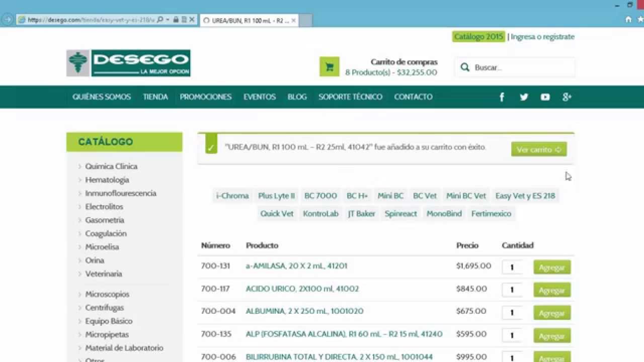The height and width of the screenshot is (362, 644).
Task: Click the address bar lock icon
Action: click(176, 20)
